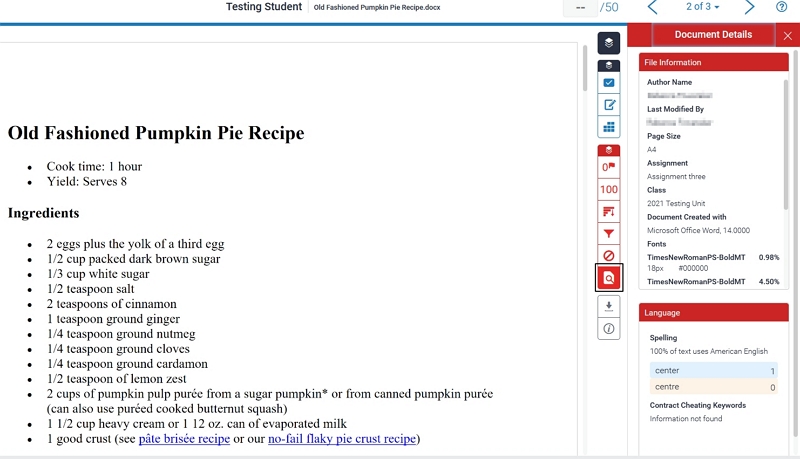Click '2 eggs plus the yolk' line

click(x=135, y=244)
